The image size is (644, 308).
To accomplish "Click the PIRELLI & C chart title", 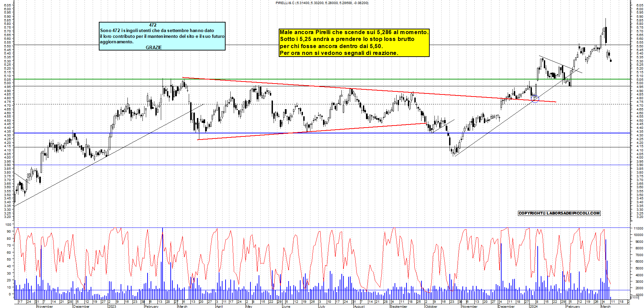I will [322, 3].
